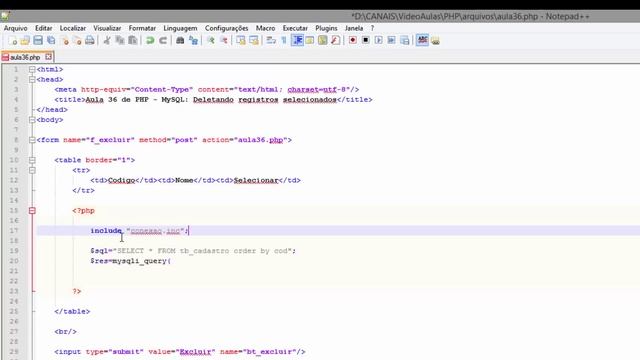
Task: Collapse the <form> fold on line 8
Action: point(32,140)
